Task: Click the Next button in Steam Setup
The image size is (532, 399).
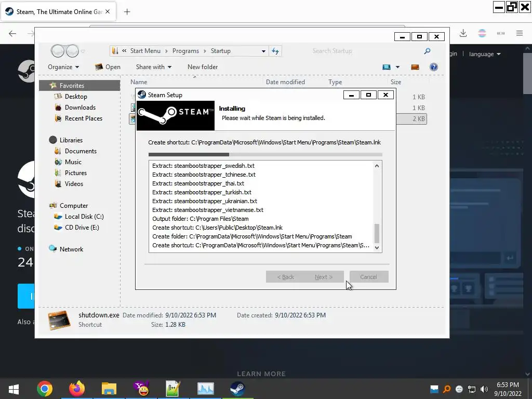Action: point(324,277)
